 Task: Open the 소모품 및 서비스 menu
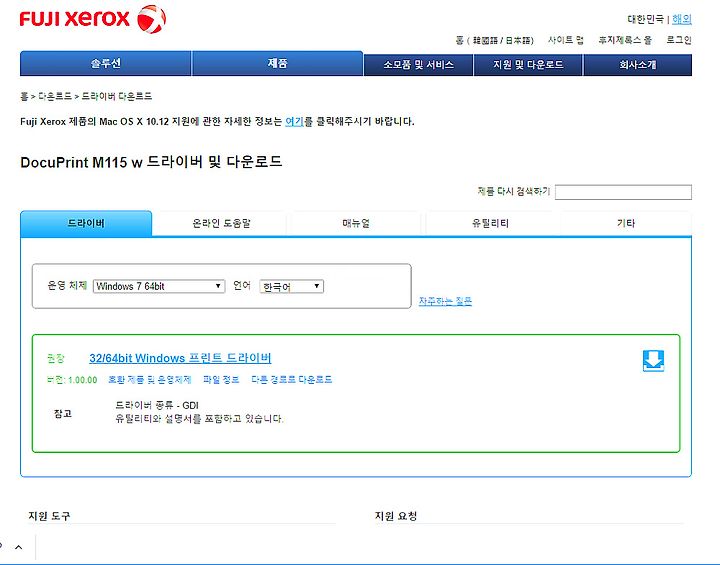tap(418, 65)
